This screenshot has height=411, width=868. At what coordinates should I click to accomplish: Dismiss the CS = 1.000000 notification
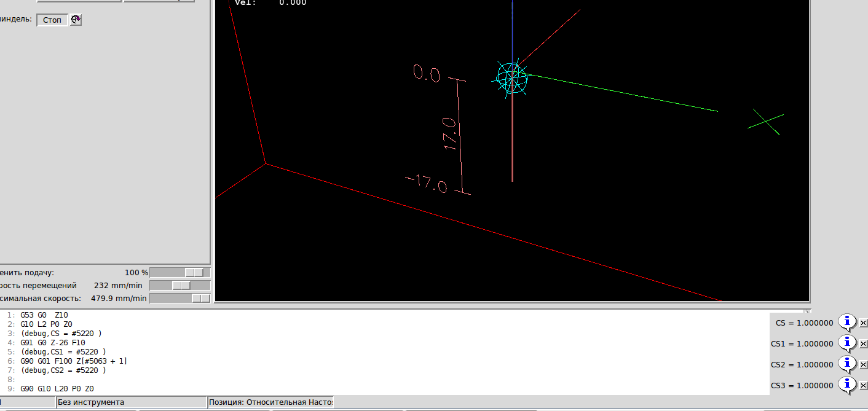(863, 323)
